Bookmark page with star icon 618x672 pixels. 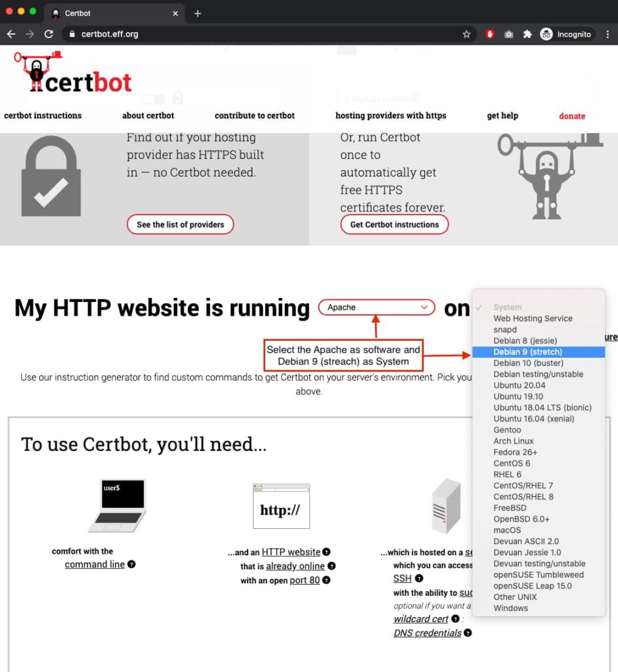tap(466, 34)
